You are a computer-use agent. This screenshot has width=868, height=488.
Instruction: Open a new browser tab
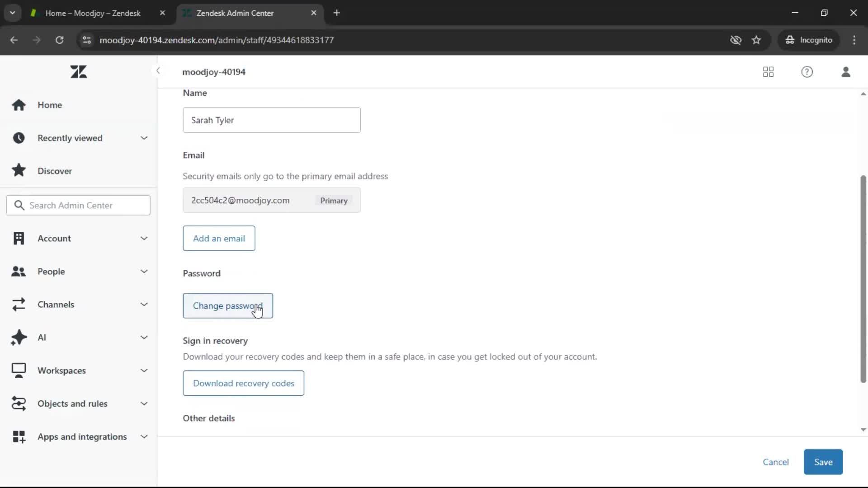pos(336,13)
